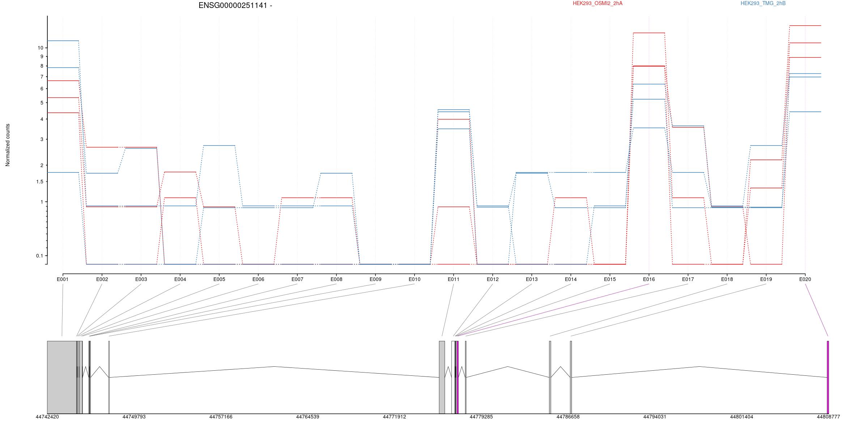Viewport: 868px width, 434px height.
Task: Click the top blue line at E001
Action: [x=63, y=41]
